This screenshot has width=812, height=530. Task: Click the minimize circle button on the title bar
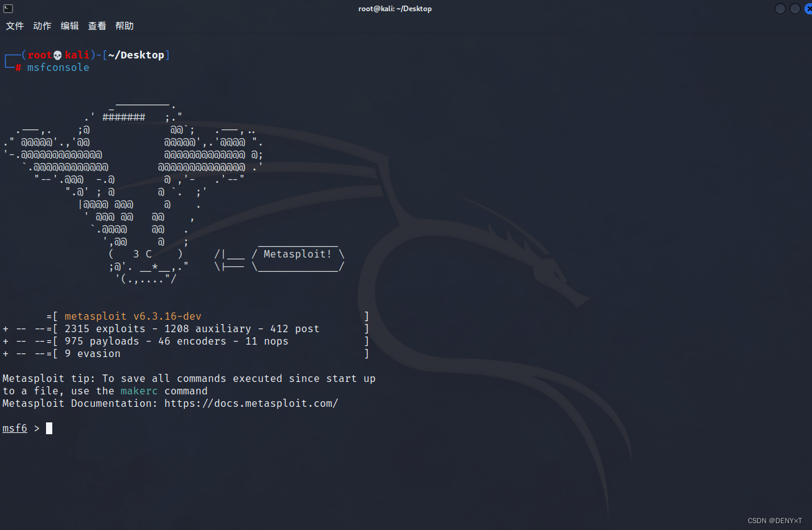tap(780, 8)
